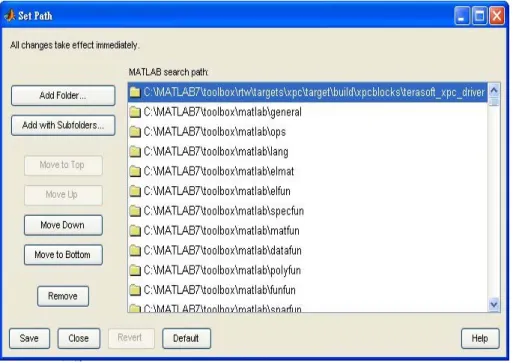Screen dimensions: 513x363
Task: Click the Move Up button
Action: click(63, 195)
